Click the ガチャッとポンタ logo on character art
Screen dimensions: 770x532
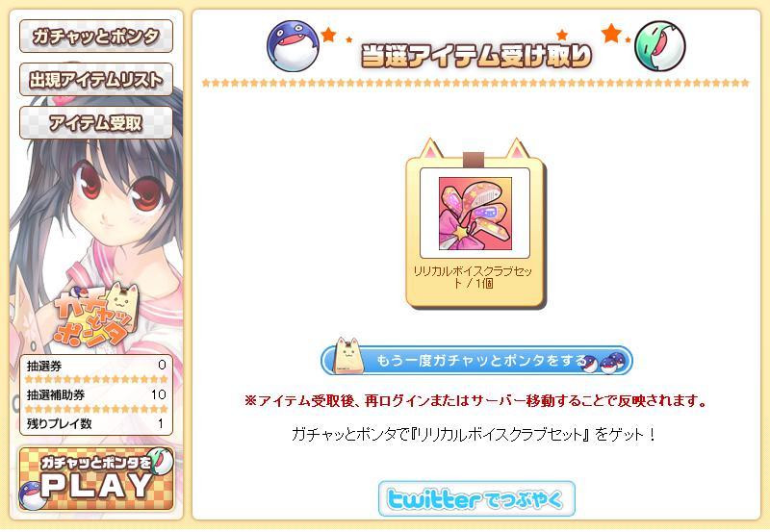96,315
